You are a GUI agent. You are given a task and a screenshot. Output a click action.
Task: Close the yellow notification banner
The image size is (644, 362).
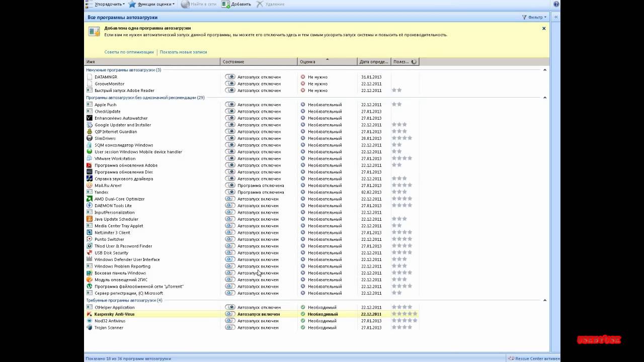tap(544, 29)
